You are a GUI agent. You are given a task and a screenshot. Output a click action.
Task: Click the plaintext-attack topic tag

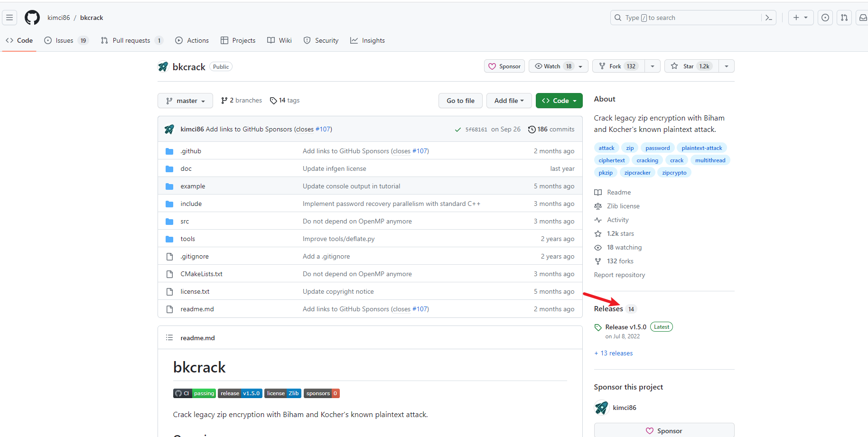(701, 148)
